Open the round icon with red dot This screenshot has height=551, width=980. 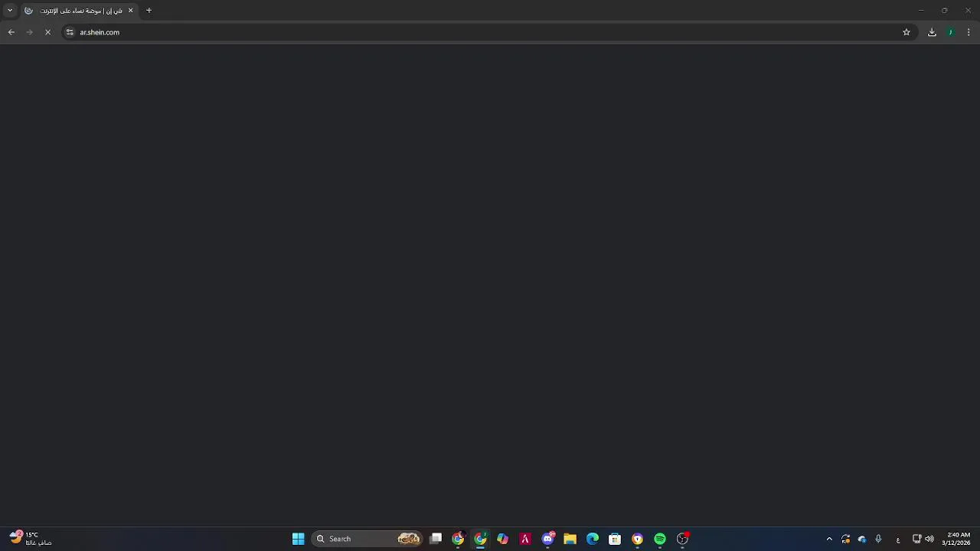coord(682,539)
